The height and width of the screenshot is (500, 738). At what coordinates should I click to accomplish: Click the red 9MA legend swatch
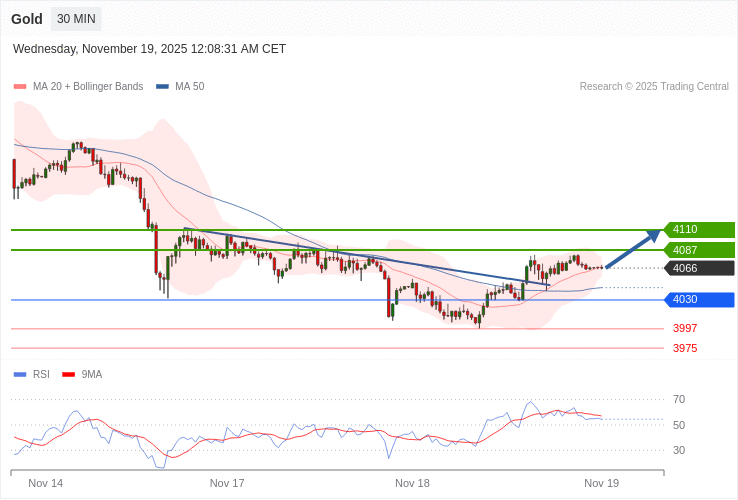(69, 375)
